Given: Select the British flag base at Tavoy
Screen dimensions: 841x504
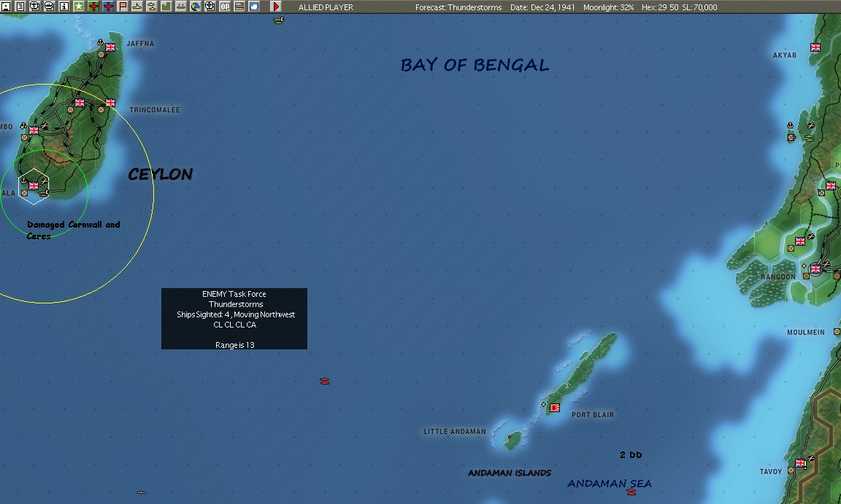Looking at the screenshot, I should pos(799,463).
